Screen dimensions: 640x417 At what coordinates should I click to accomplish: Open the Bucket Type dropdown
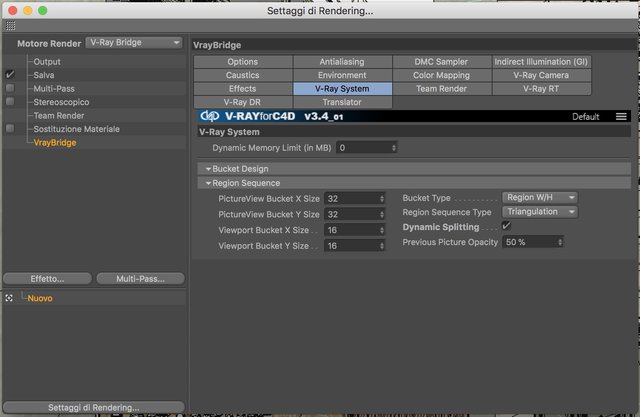pos(540,197)
